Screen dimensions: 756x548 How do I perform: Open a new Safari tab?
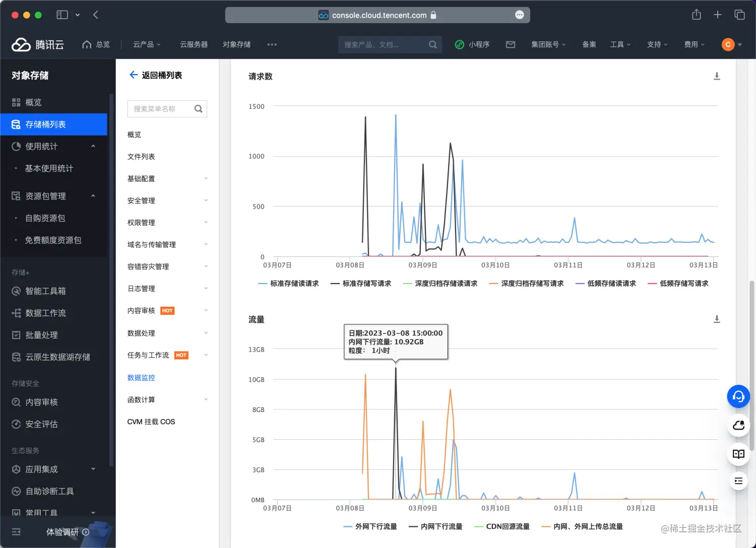(x=718, y=15)
